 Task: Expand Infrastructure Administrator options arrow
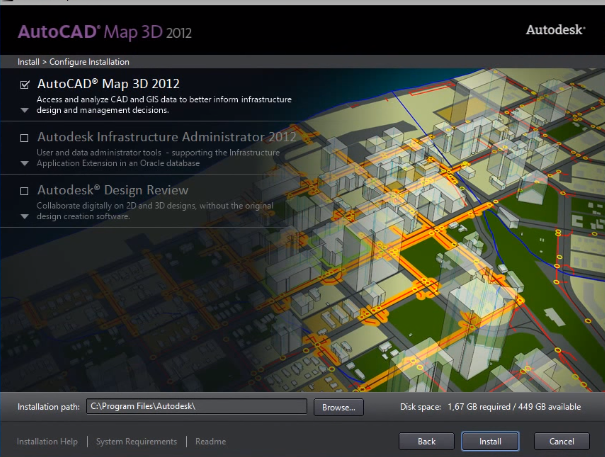24,163
